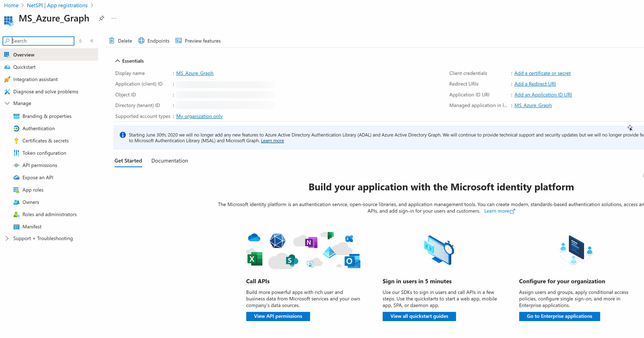The image size is (644, 338).
Task: Open the managed application MS_Azure_Graph link
Action: (x=533, y=105)
